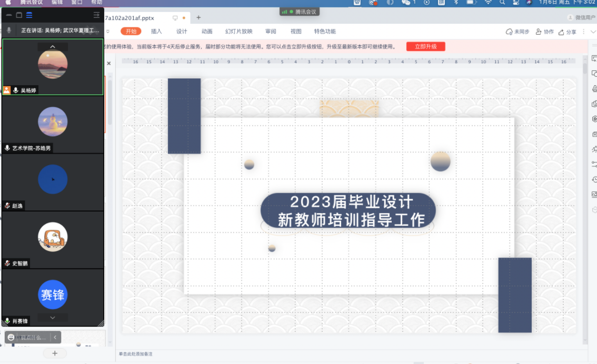Switch to the 幻灯片放映 tab
The height and width of the screenshot is (364, 597).
click(x=238, y=32)
